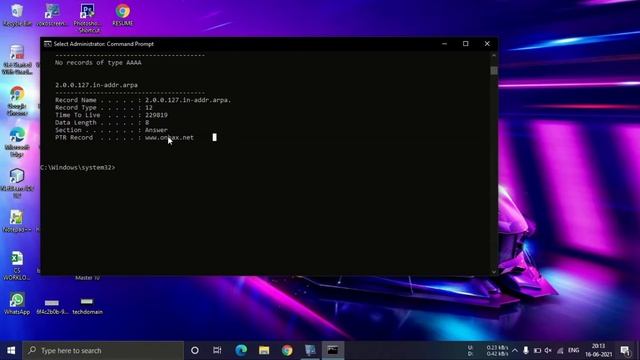Launch Google Chrome from the desktop
Screen dimensions: 640x360
coord(17,100)
